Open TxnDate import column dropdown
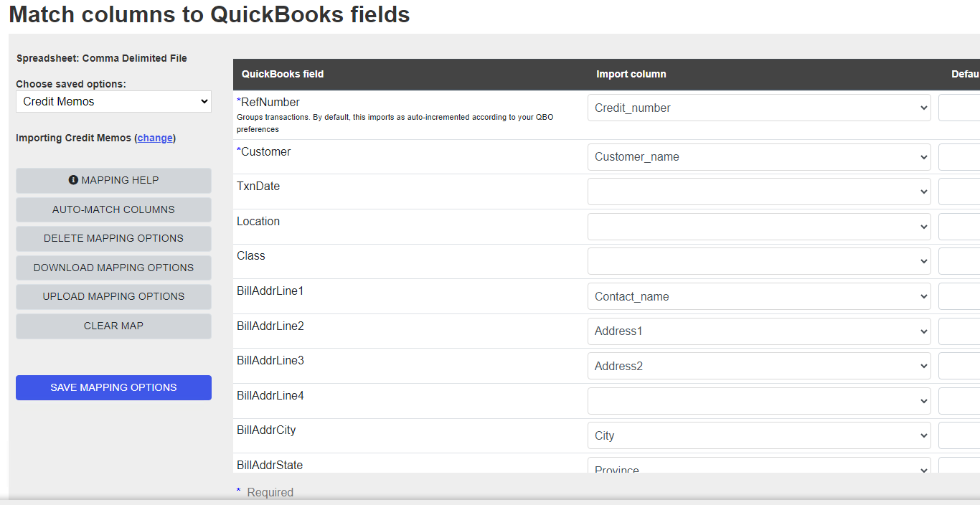 click(759, 192)
